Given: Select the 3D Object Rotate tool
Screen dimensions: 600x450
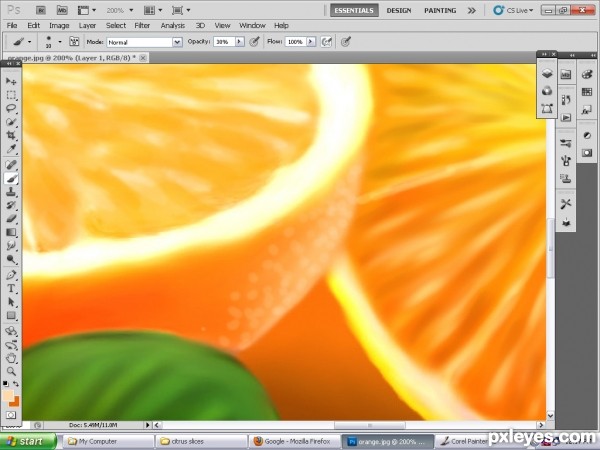Looking at the screenshot, I should pyautogui.click(x=11, y=331).
